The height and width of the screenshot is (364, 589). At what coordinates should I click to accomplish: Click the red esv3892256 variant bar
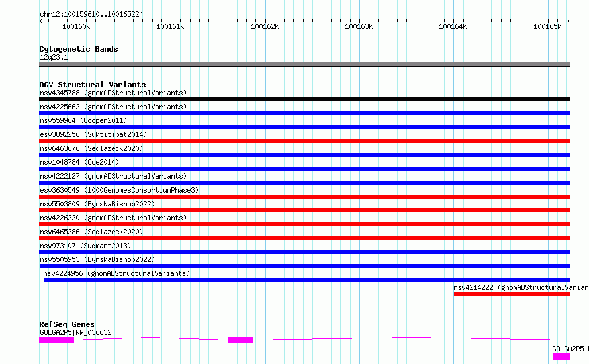(304, 141)
